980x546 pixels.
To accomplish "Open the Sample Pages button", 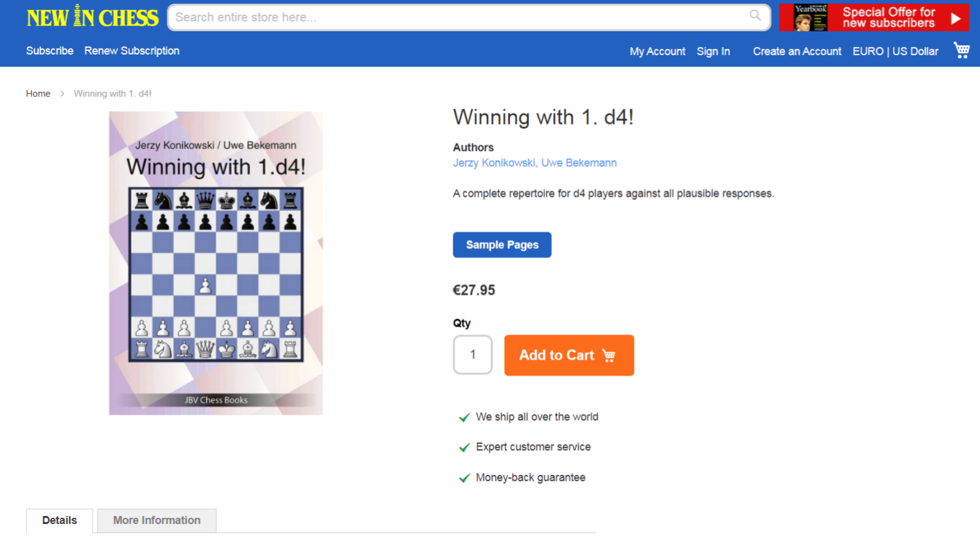I will tap(502, 245).
